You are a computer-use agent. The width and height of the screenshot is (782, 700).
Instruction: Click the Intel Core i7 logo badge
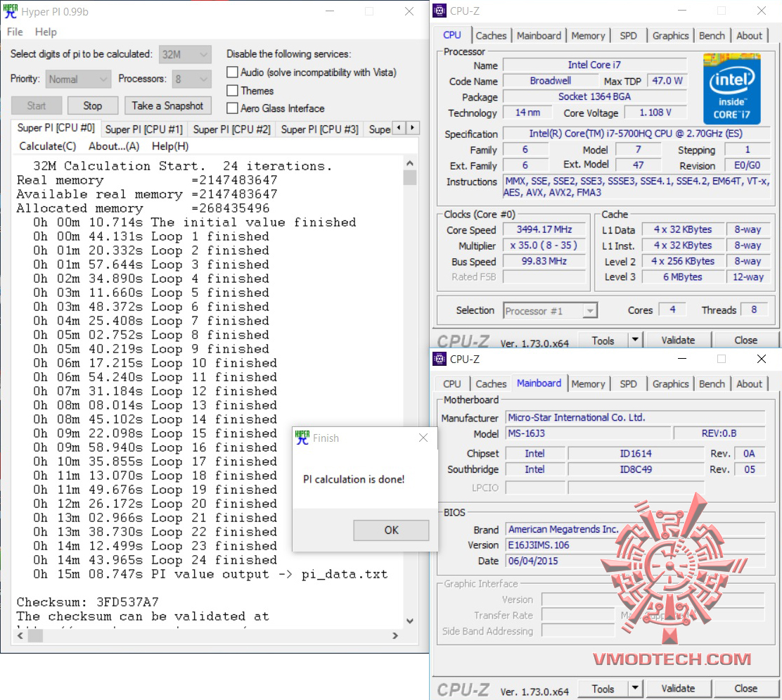pos(731,89)
